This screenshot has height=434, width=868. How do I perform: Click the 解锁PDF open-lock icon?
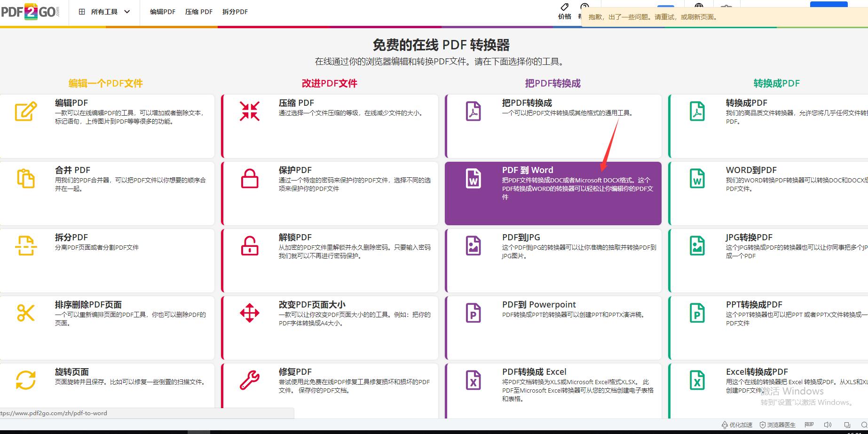point(249,246)
